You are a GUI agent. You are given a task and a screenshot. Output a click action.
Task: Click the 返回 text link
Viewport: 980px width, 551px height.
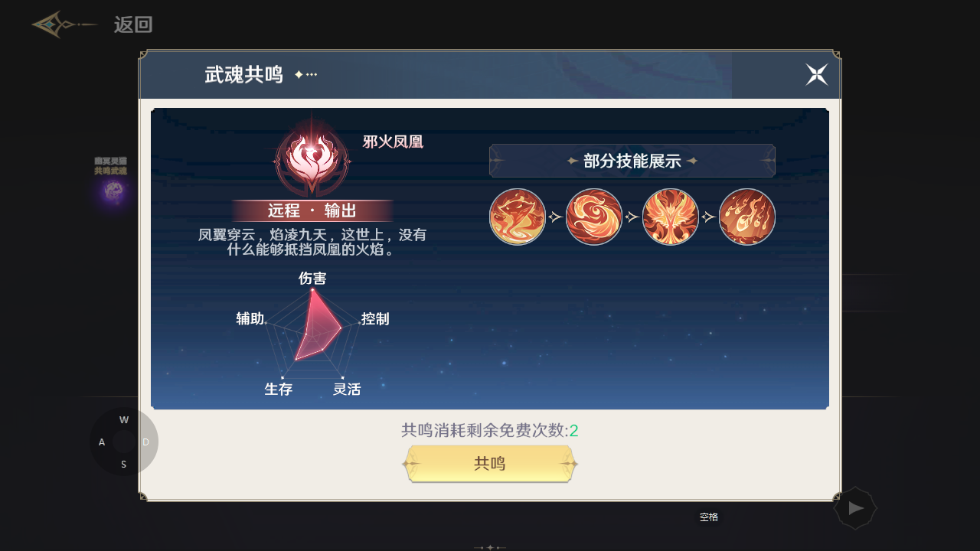click(133, 24)
